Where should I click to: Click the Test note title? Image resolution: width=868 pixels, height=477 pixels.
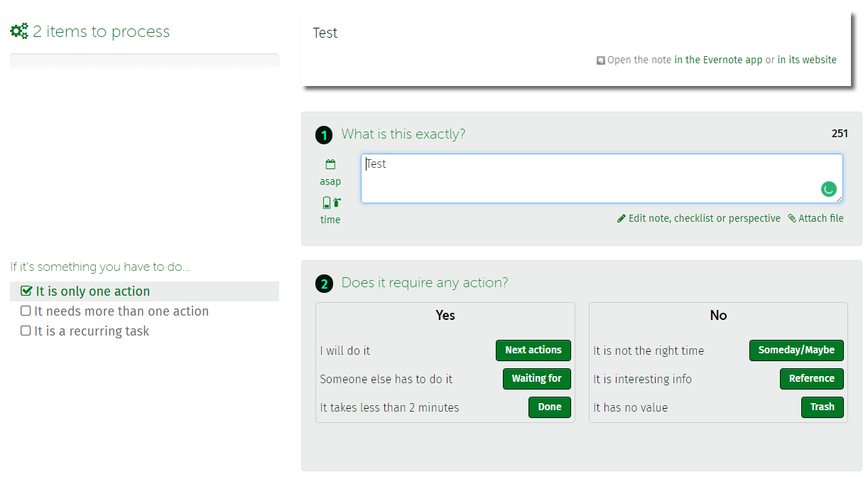[325, 33]
